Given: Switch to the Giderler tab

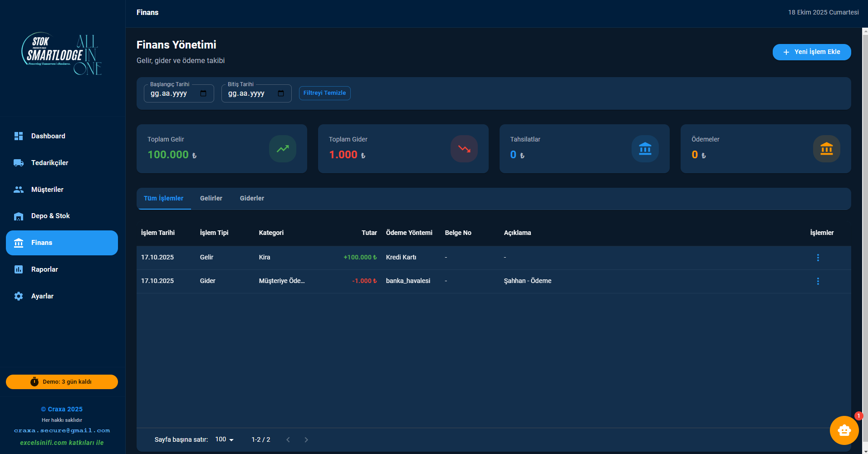Looking at the screenshot, I should pyautogui.click(x=252, y=198).
